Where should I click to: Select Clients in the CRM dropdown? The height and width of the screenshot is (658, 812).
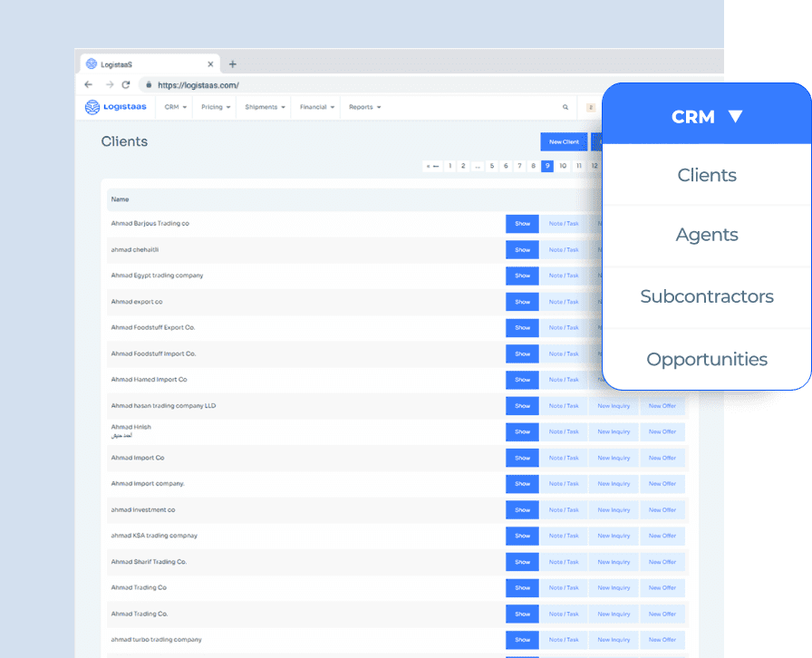(x=707, y=175)
